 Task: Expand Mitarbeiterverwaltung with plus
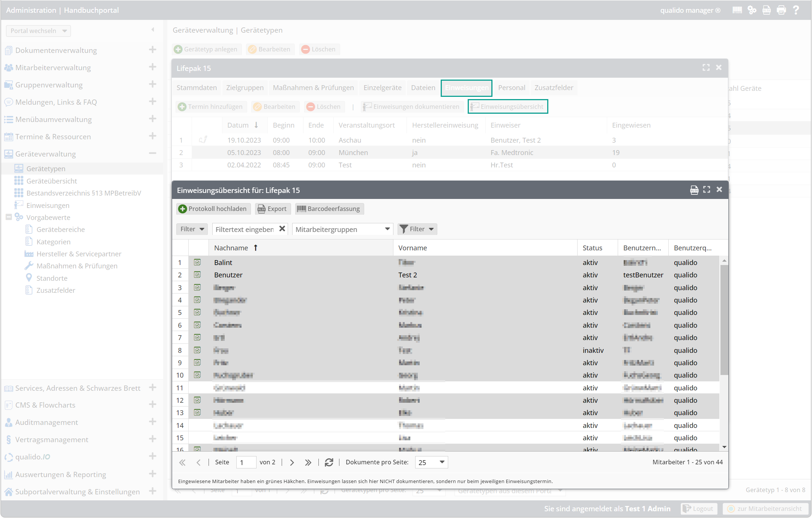click(152, 67)
